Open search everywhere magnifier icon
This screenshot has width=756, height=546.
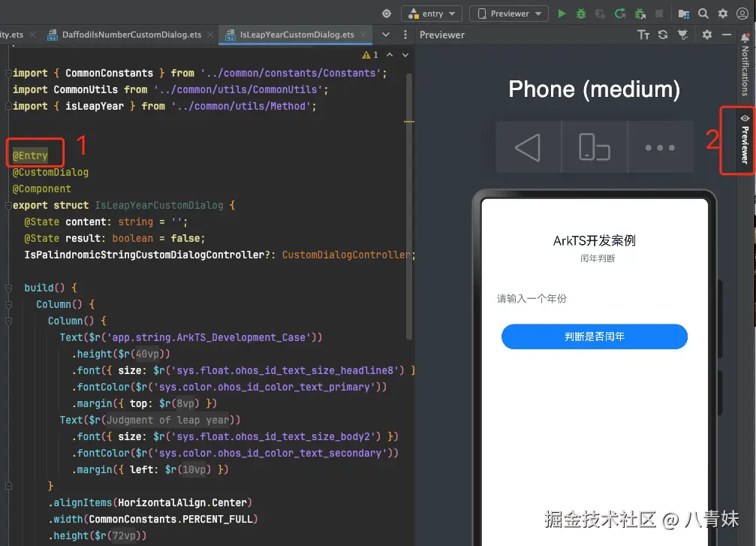[x=703, y=14]
